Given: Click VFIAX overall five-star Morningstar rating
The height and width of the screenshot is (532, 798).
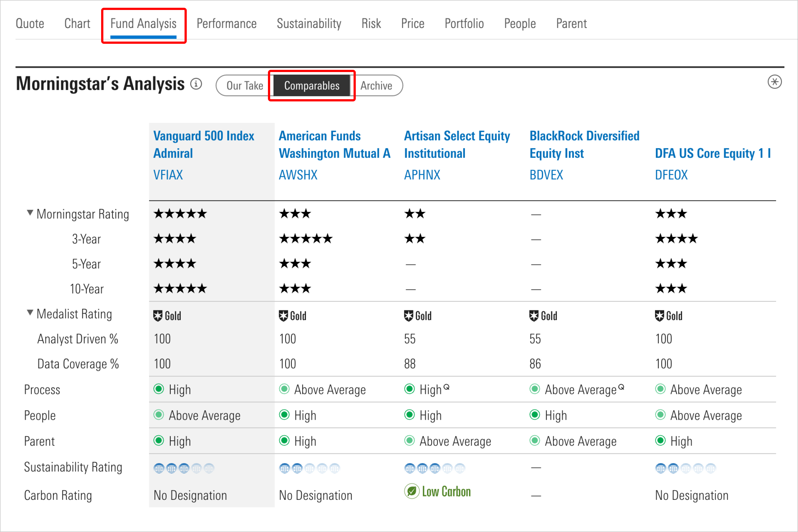Looking at the screenshot, I should click(x=180, y=214).
